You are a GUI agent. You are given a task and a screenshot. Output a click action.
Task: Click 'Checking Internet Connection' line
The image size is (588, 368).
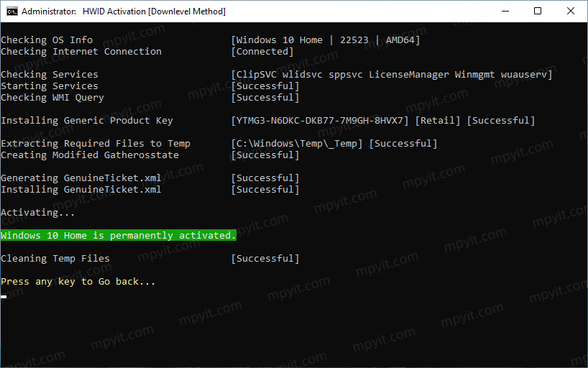(x=81, y=52)
